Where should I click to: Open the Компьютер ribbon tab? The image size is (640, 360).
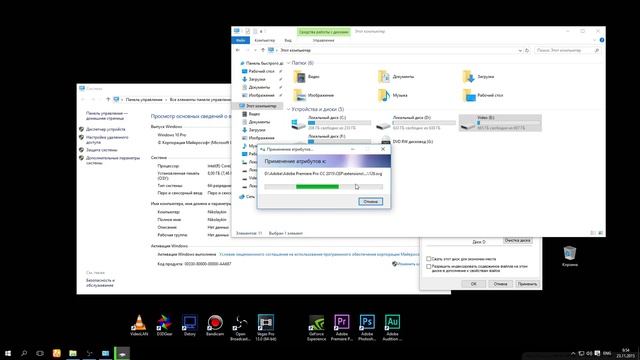[264, 40]
